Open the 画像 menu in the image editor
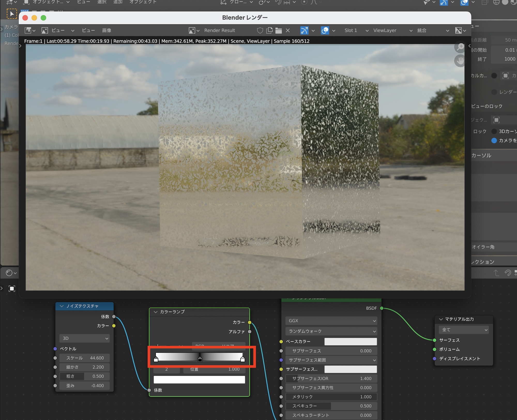Screen dimensions: 517x420 [107, 30]
